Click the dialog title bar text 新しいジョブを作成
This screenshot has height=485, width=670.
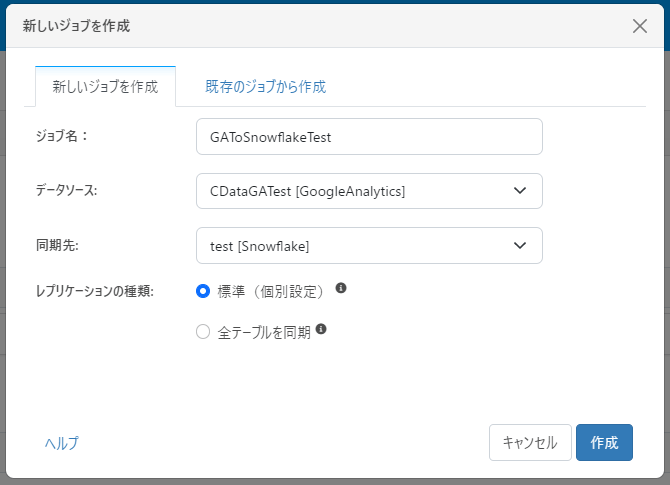pyautogui.click(x=76, y=26)
